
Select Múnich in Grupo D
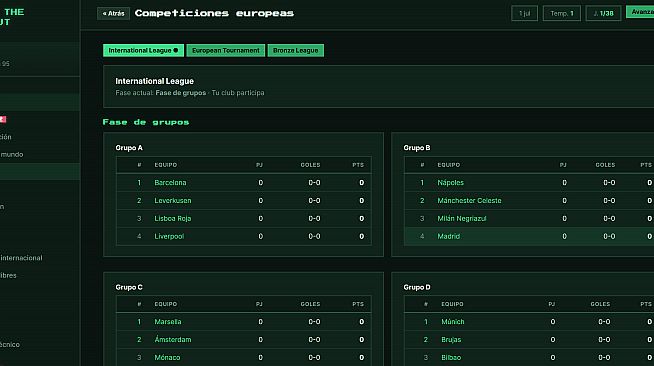pos(453,322)
